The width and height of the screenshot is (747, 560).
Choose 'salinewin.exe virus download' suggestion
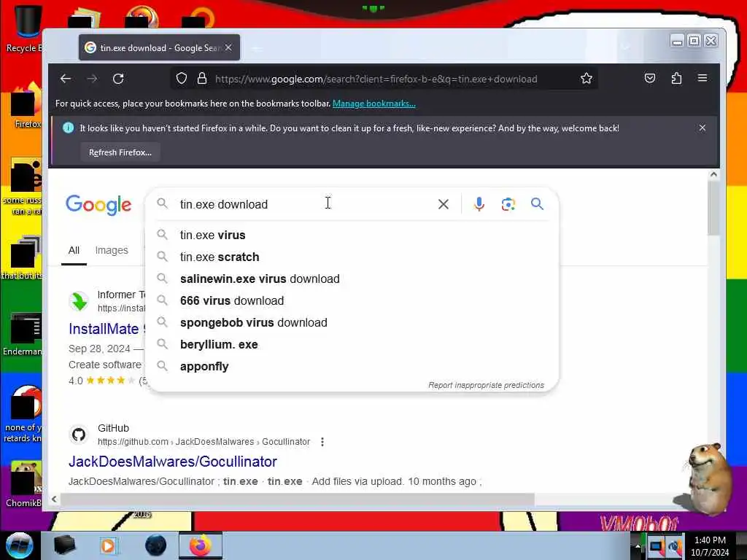click(352, 279)
